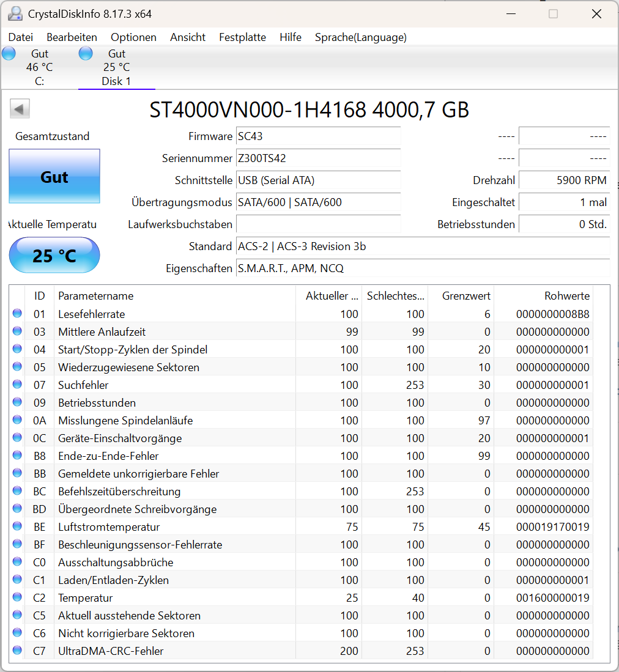Open the Ansicht menu
Viewport: 619px width, 672px height.
pos(188,37)
